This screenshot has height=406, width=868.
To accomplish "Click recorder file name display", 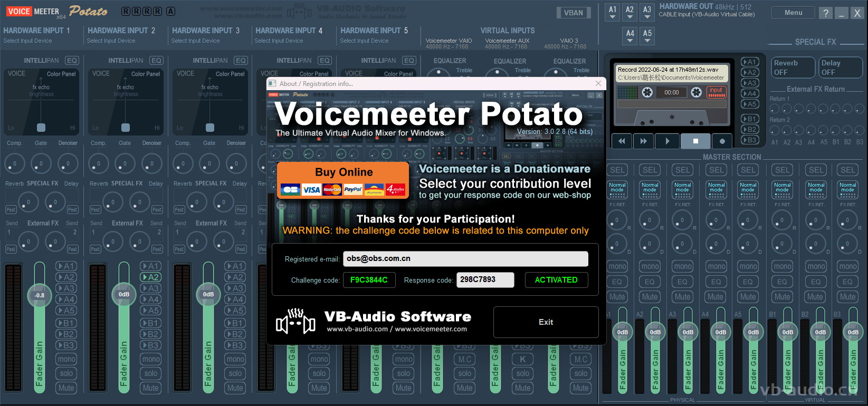I will coord(672,73).
